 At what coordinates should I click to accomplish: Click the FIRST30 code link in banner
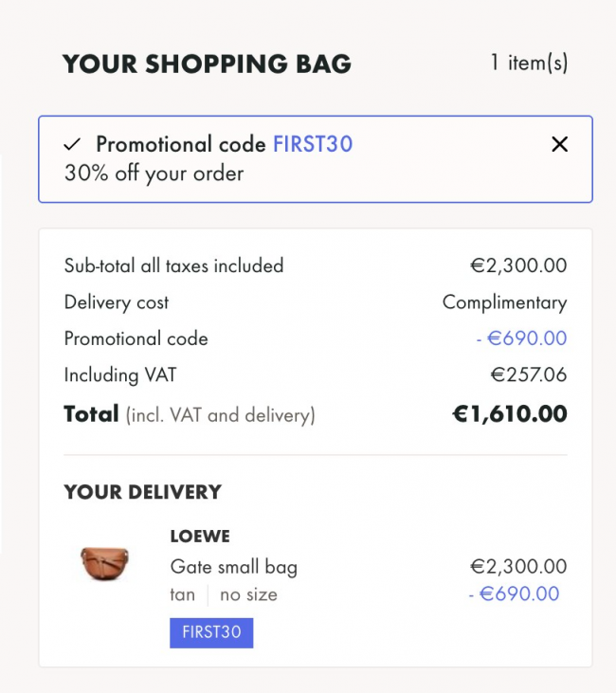coord(313,144)
